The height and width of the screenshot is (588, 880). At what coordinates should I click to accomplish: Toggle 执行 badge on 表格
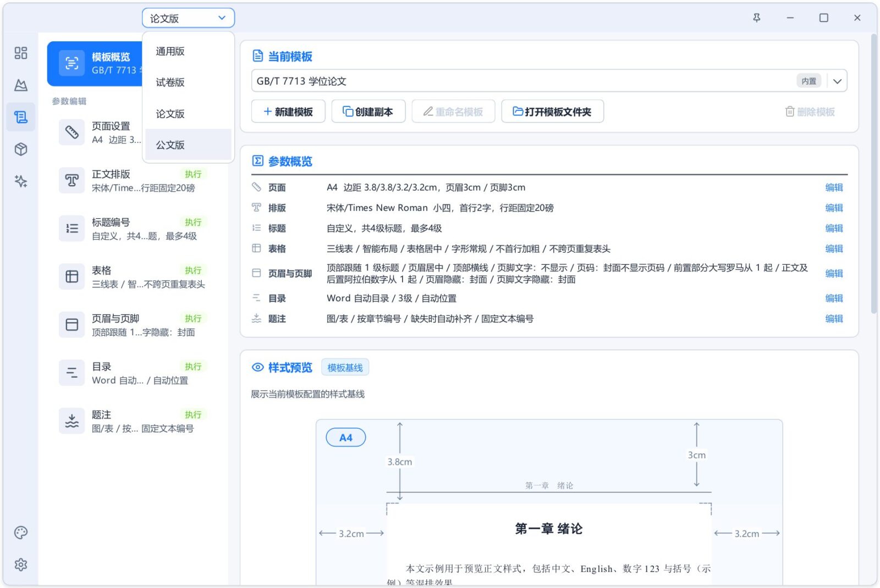point(193,270)
